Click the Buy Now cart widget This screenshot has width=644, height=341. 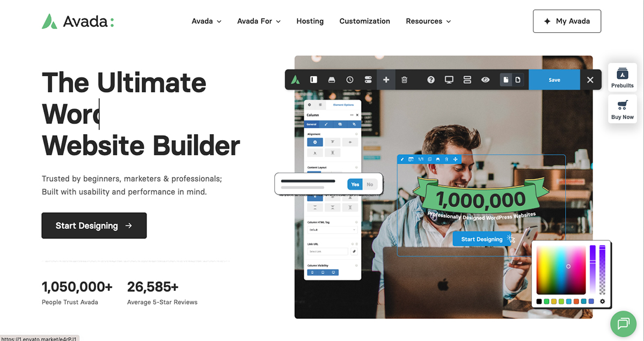pos(623,109)
